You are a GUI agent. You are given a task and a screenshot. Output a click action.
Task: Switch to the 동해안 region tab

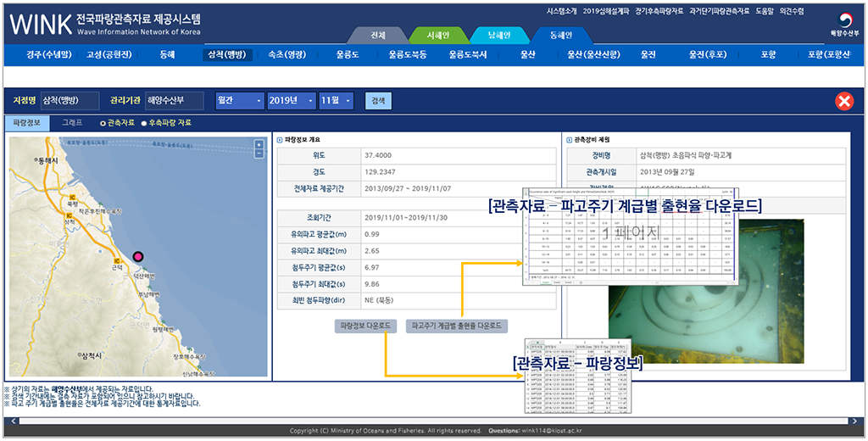[561, 36]
